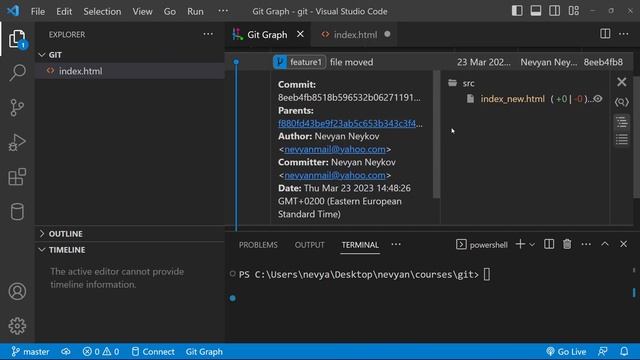The width and height of the screenshot is (640, 360).
Task: Open the Selection menu
Action: coord(102,11)
